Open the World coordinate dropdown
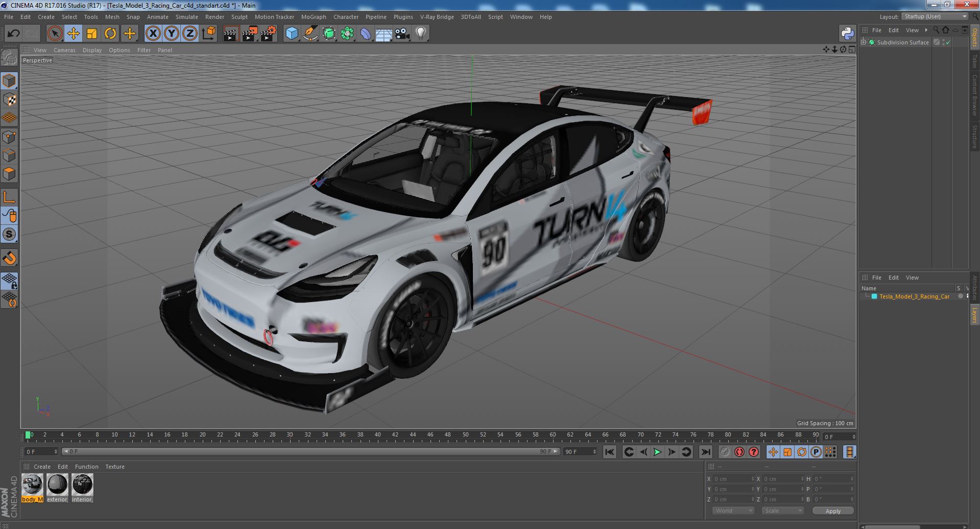The width and height of the screenshot is (980, 529). pyautogui.click(x=733, y=511)
